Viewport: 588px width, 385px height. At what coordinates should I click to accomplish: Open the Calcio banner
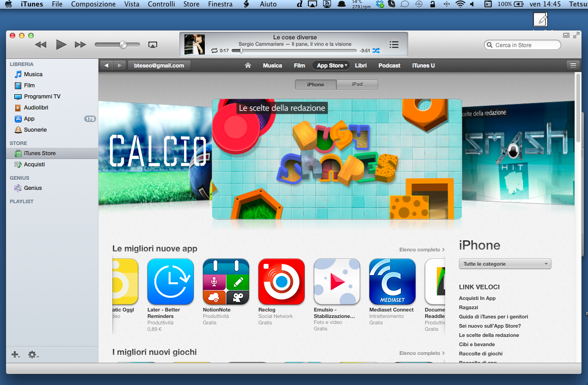pos(155,153)
